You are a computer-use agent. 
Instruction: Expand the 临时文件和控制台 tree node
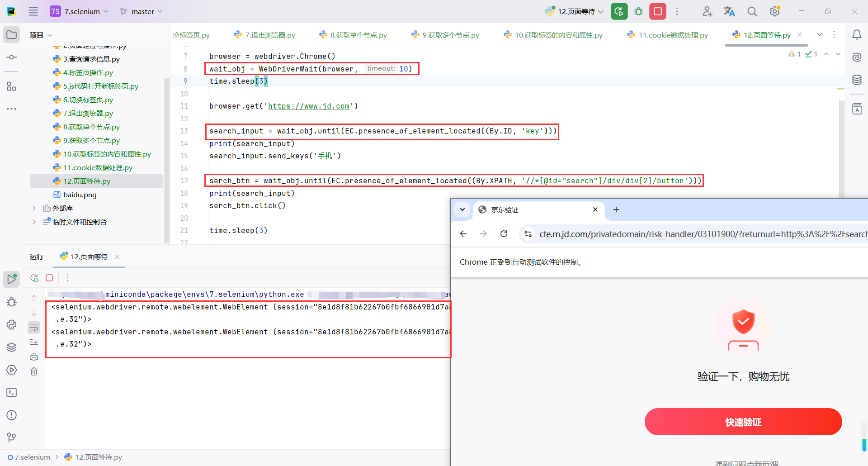point(34,222)
